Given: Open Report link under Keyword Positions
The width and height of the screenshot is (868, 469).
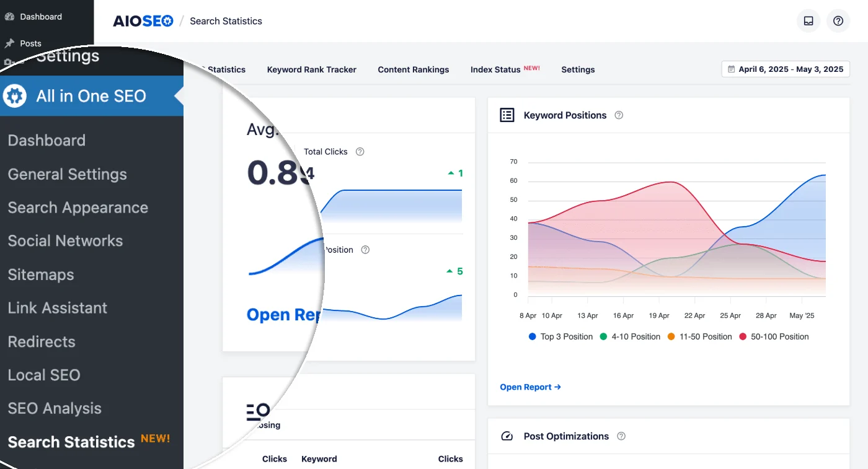Looking at the screenshot, I should point(531,387).
